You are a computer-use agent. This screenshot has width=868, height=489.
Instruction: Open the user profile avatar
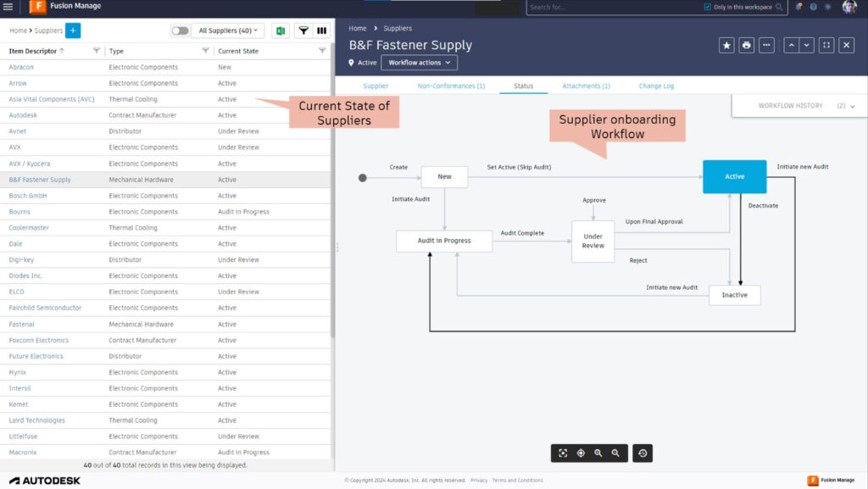[849, 7]
